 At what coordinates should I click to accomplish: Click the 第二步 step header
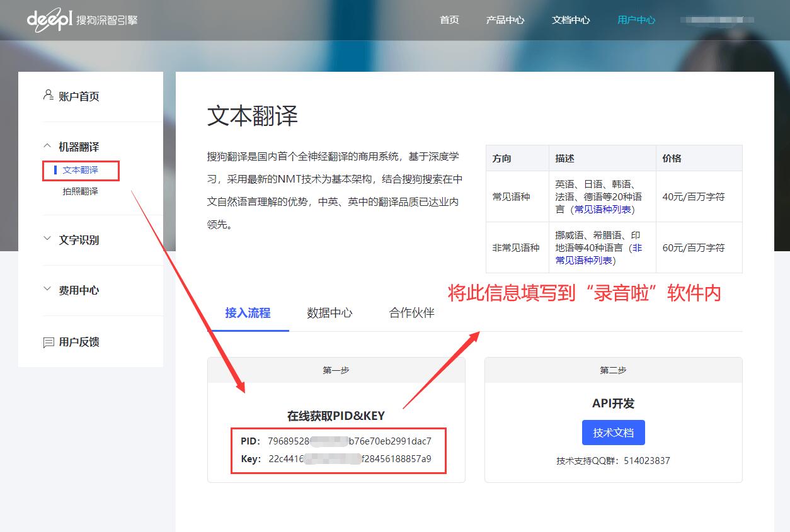[x=613, y=370]
